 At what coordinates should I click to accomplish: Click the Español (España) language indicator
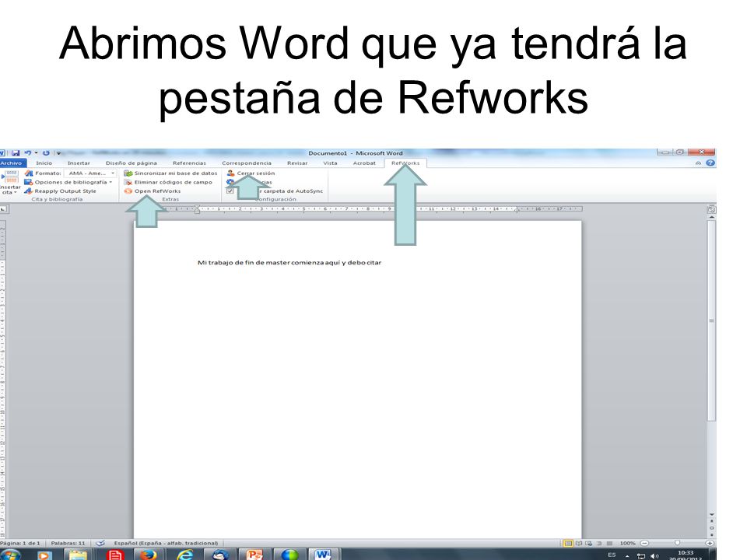pos(166,543)
